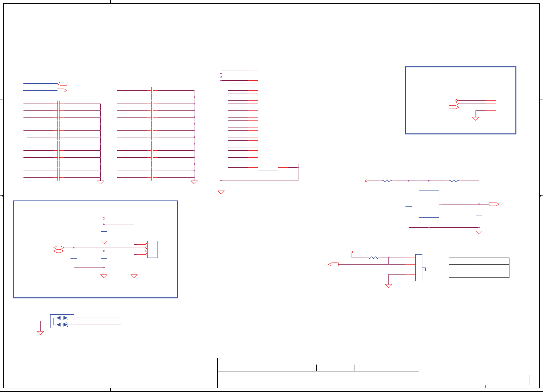Select the four-pin connector inside the lower-left frame
The width and height of the screenshot is (543, 392).
pos(153,249)
